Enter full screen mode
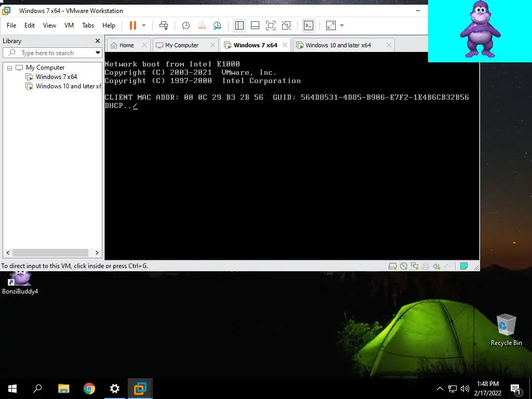Viewport: 532px width, 399px height. 270,25
